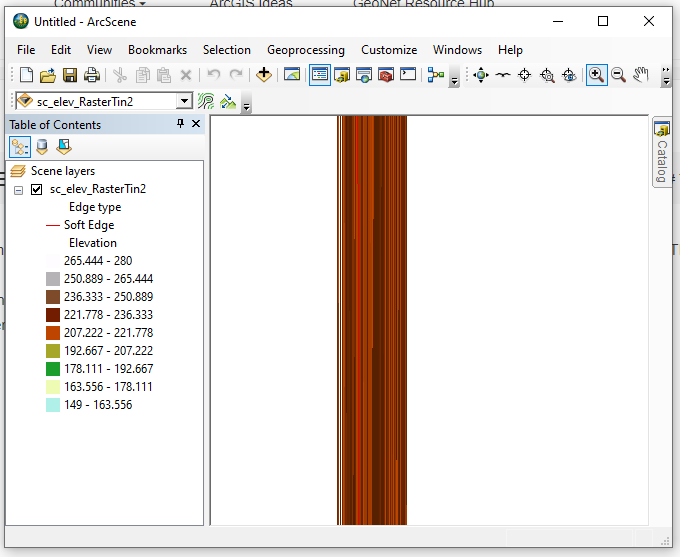Click the 178.111 - 192.667 green swatch

[53, 369]
